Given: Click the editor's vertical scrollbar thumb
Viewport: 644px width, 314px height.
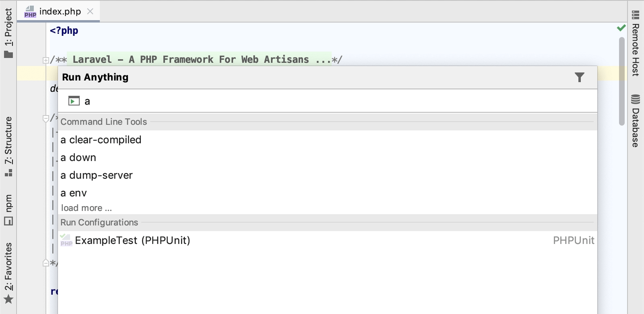Looking at the screenshot, I should tap(621, 81).
